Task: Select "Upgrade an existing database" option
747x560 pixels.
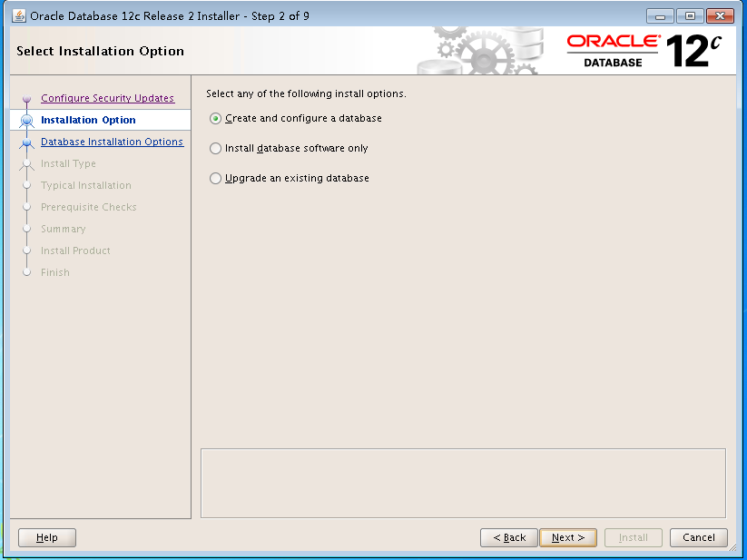Action: click(x=215, y=178)
